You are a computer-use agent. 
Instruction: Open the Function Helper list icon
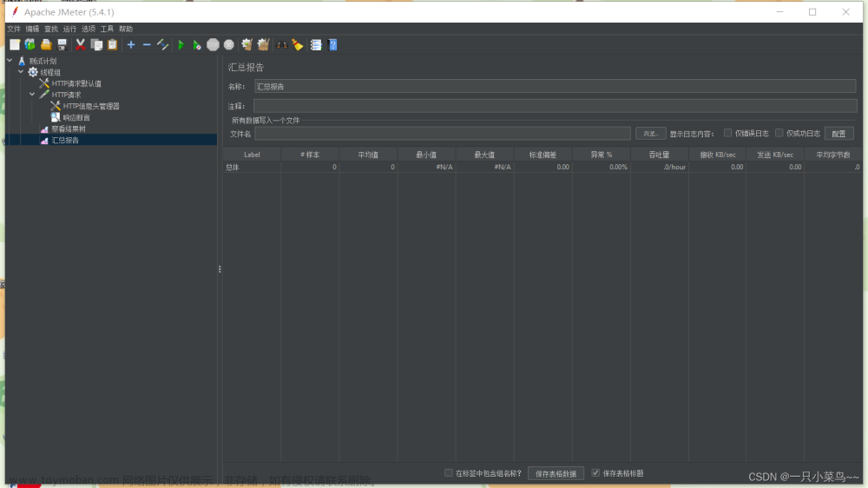coord(316,45)
